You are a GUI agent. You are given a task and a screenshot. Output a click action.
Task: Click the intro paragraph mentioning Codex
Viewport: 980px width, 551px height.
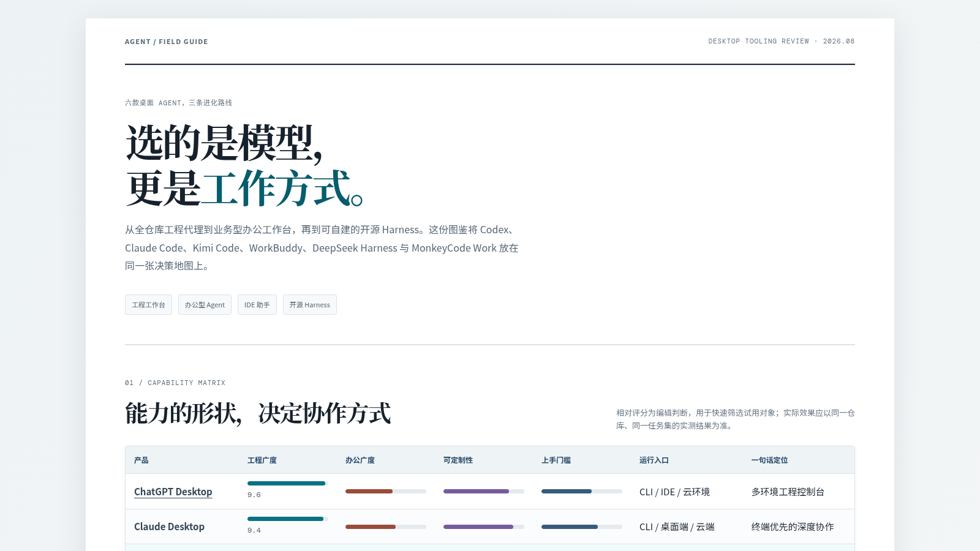point(322,247)
